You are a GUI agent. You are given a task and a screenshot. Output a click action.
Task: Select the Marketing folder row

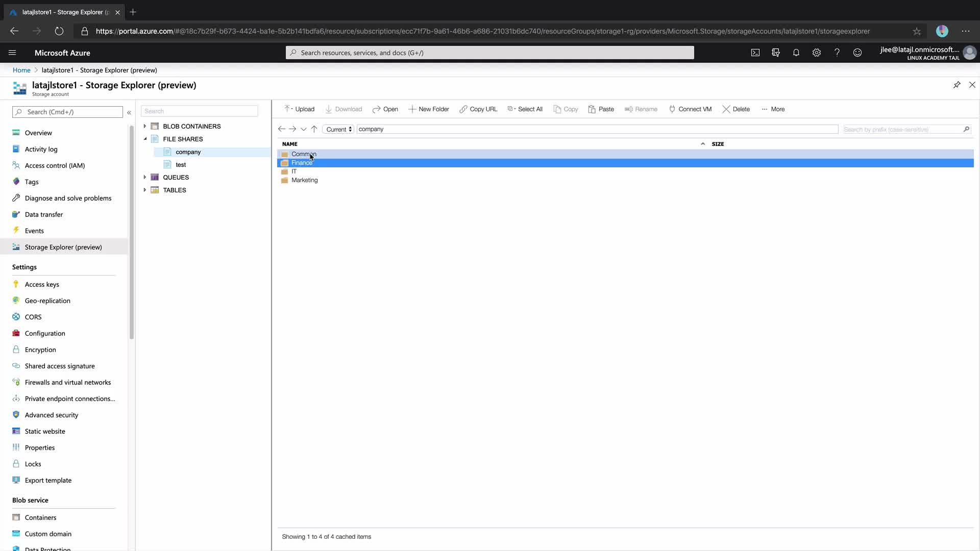point(305,180)
